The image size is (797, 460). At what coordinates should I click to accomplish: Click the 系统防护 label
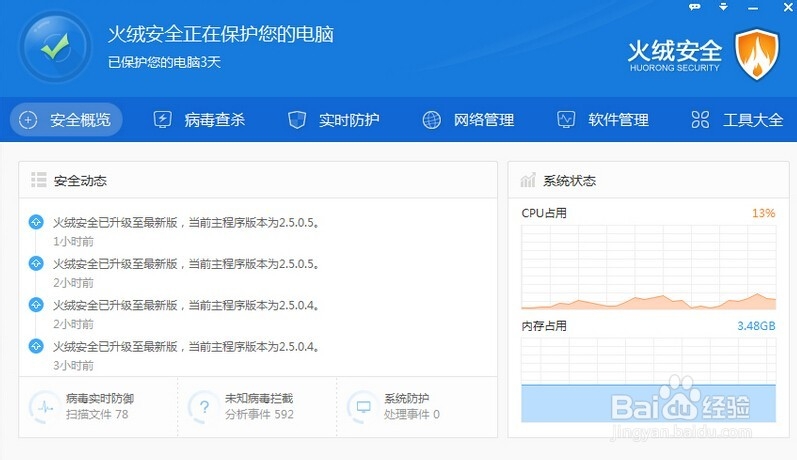click(407, 398)
